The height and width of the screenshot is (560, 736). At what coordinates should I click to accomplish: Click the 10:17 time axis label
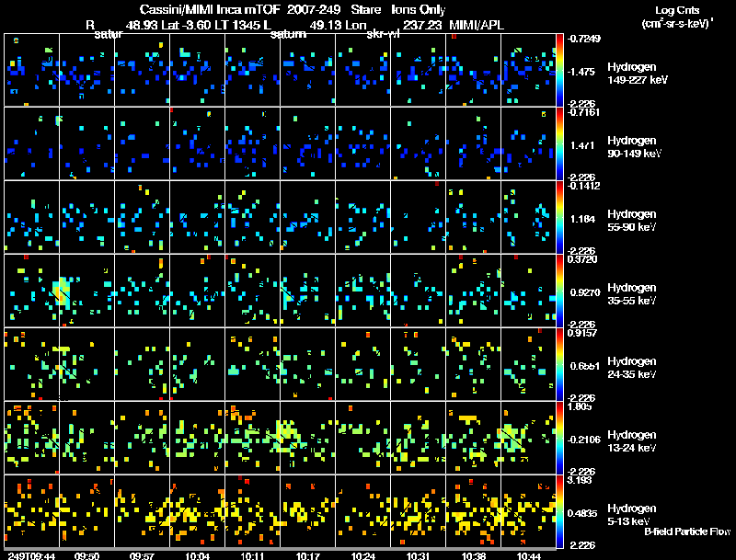307,556
